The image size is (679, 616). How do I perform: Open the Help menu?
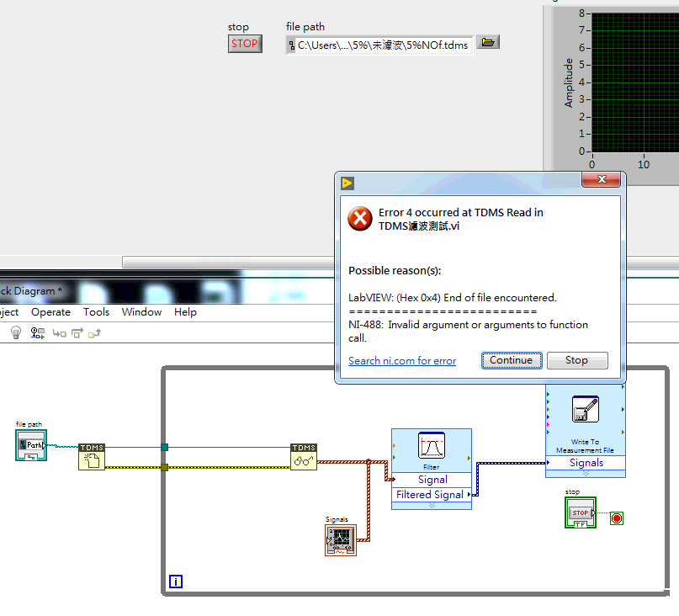(x=185, y=312)
